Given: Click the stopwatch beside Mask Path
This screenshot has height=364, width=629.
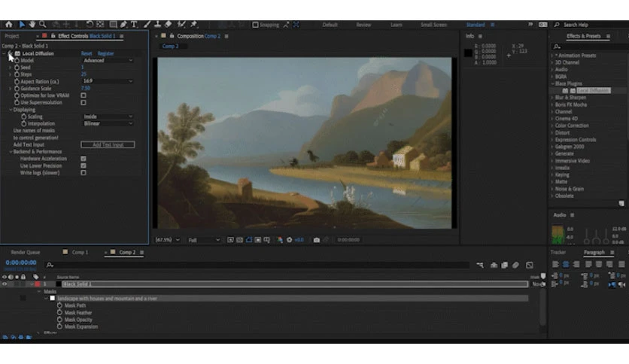Looking at the screenshot, I should (59, 305).
